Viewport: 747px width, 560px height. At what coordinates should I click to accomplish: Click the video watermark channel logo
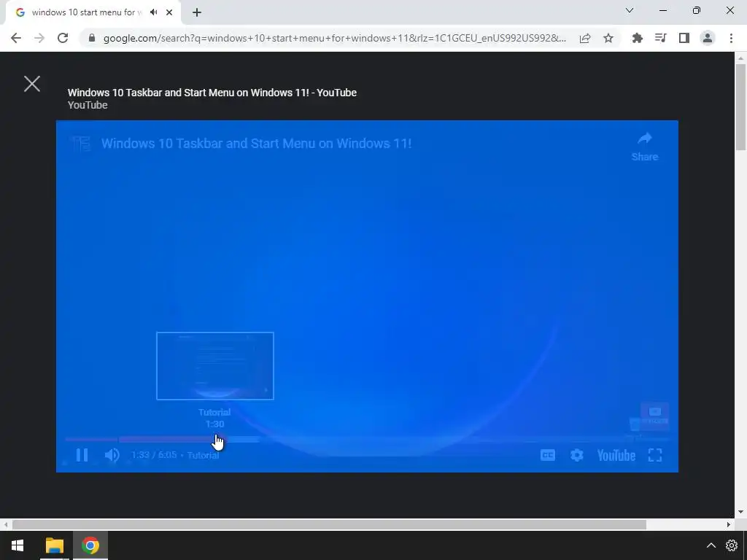pos(654,415)
